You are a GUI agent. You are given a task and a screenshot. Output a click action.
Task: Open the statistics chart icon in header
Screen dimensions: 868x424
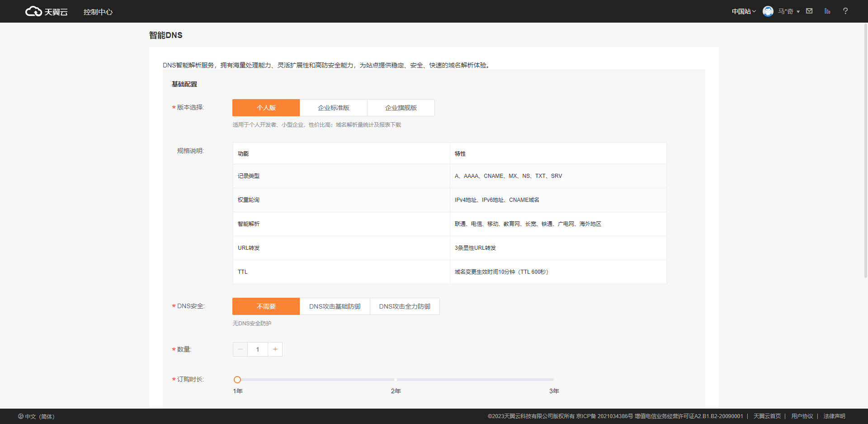pos(827,11)
